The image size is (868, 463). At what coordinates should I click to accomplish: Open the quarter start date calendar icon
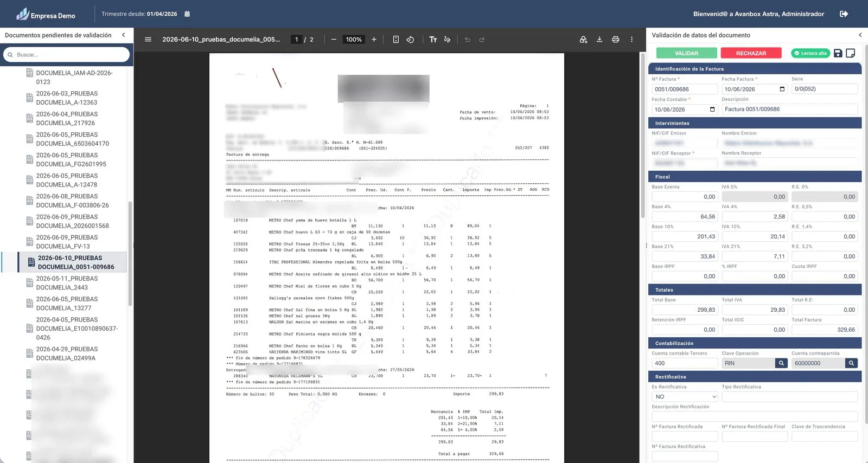pos(187,14)
